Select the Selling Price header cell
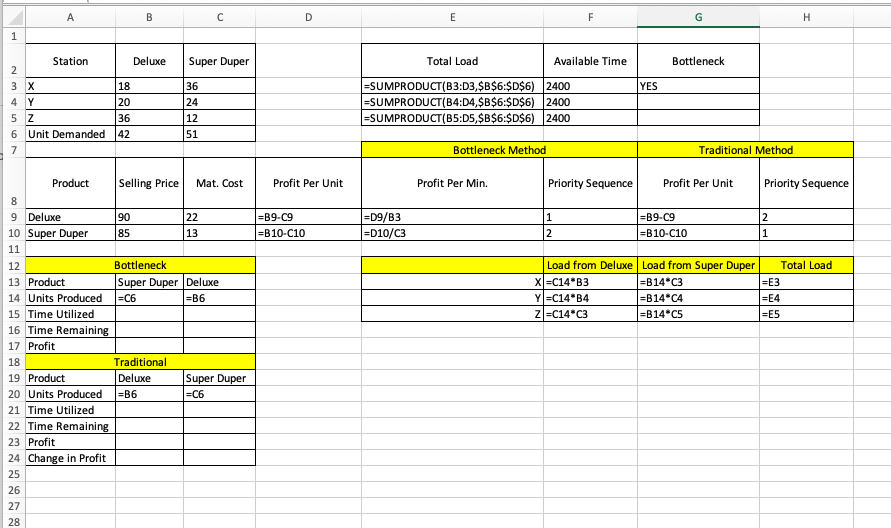This screenshot has height=528, width=891. (149, 183)
